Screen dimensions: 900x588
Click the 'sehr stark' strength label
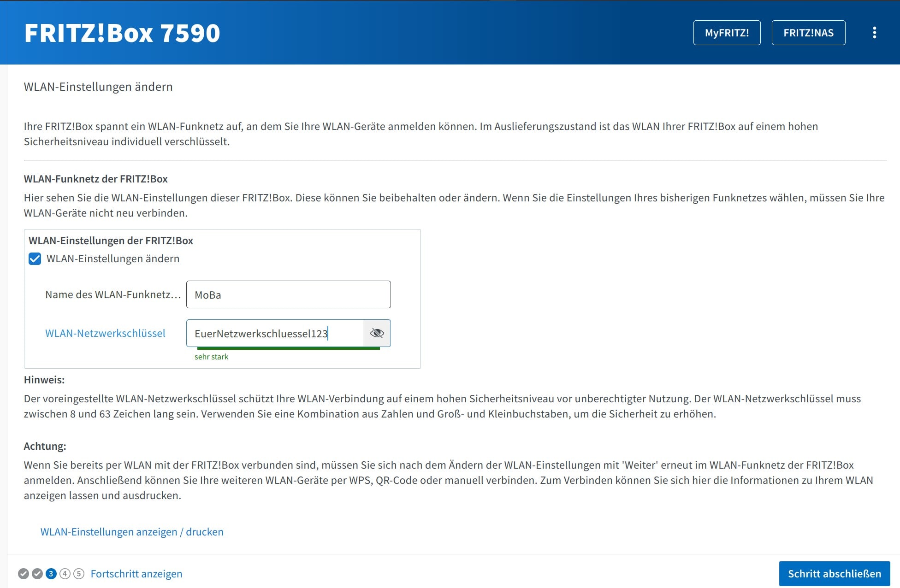211,357
